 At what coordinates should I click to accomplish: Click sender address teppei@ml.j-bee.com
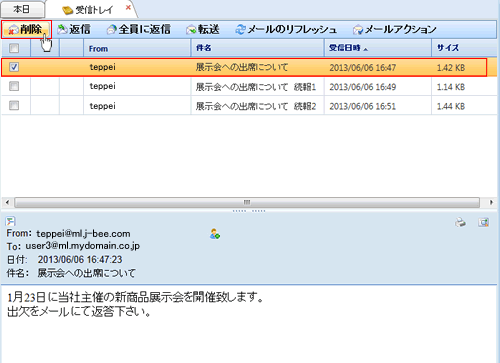[83, 234]
